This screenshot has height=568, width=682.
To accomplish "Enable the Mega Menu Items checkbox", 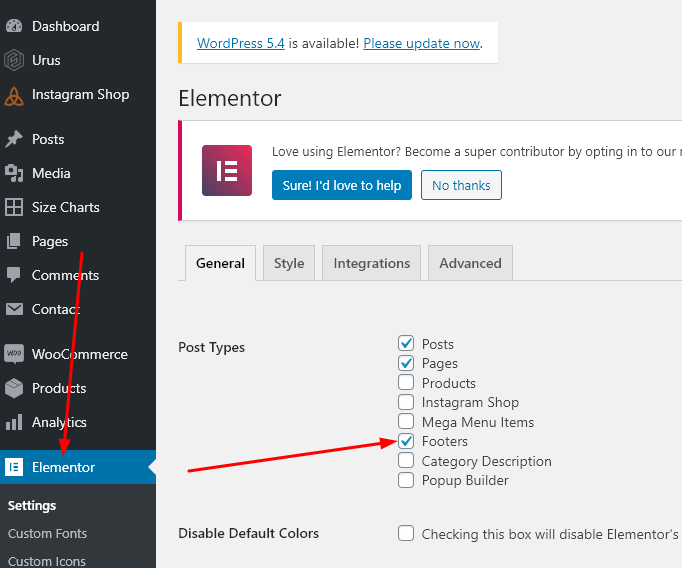I will 406,421.
